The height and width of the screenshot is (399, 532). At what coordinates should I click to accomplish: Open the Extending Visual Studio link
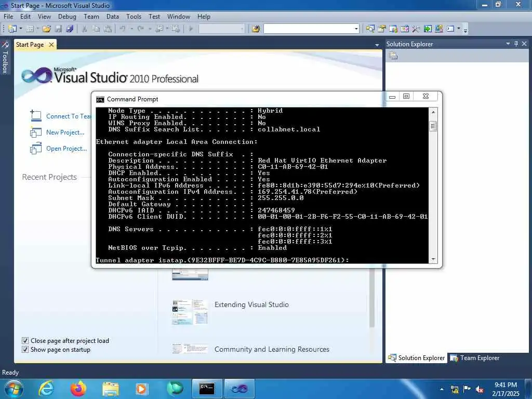tap(251, 304)
